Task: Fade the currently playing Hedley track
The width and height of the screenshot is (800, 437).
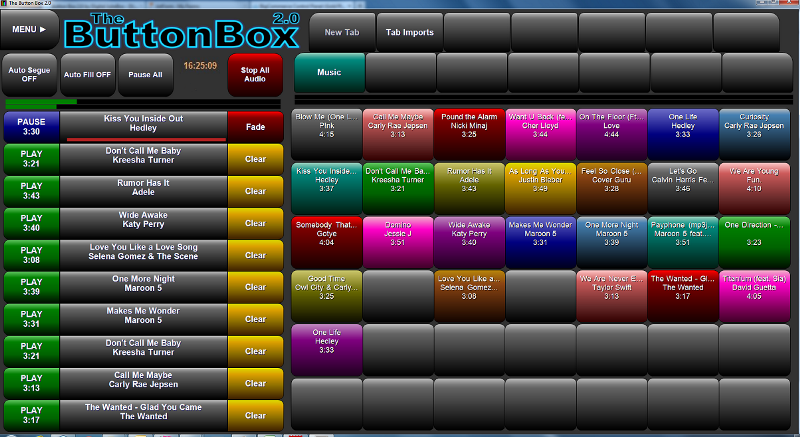Action: tap(255, 127)
